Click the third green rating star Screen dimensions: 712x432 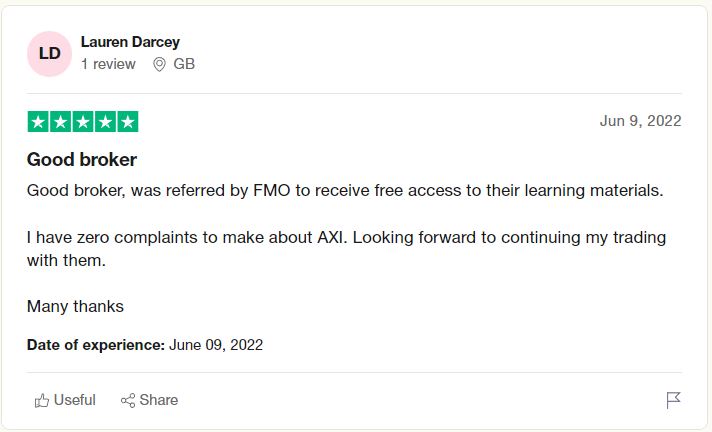pyautogui.click(x=82, y=122)
